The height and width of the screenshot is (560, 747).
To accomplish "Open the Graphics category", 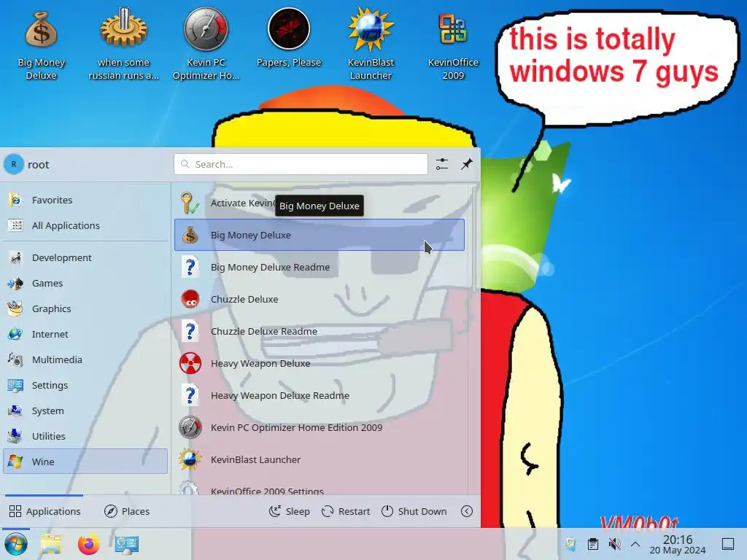I will click(85, 308).
